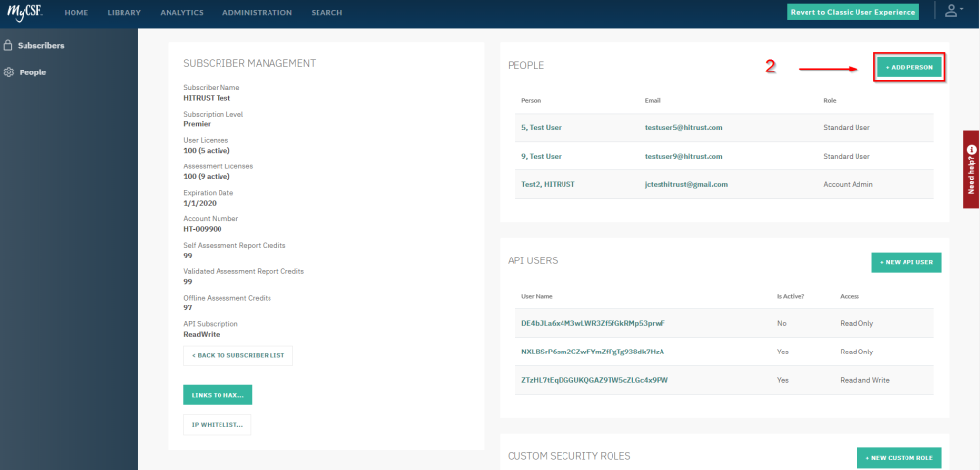Click Read Only access for NXLBSrP6sm2C user
Viewport: 980px width, 470px height.
tap(857, 352)
